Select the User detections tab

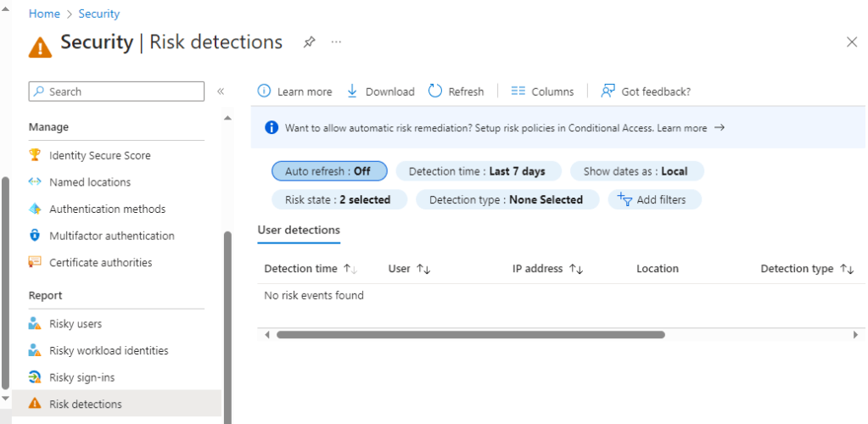click(299, 231)
